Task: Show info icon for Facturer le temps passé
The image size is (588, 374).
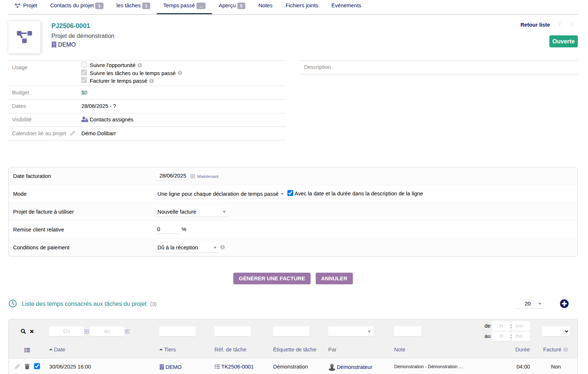Action: click(152, 81)
